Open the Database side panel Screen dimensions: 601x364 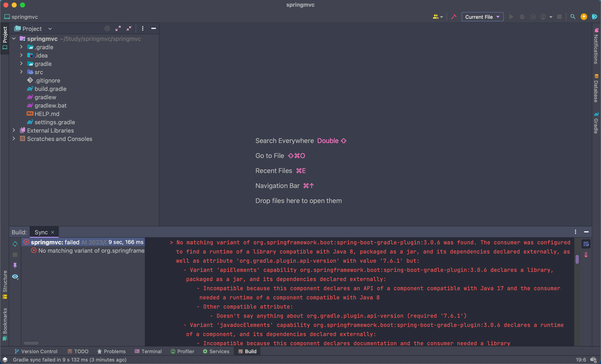coord(596,88)
